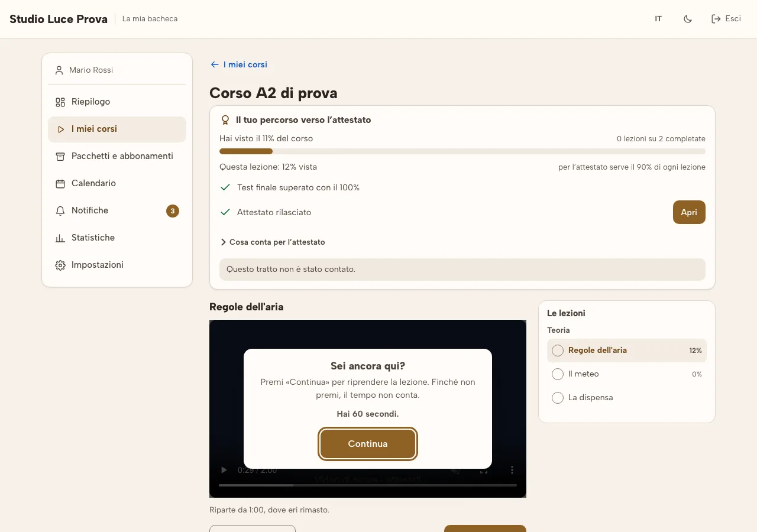The width and height of the screenshot is (757, 532).
Task: Click the La mia bacheca label
Action: tap(150, 19)
